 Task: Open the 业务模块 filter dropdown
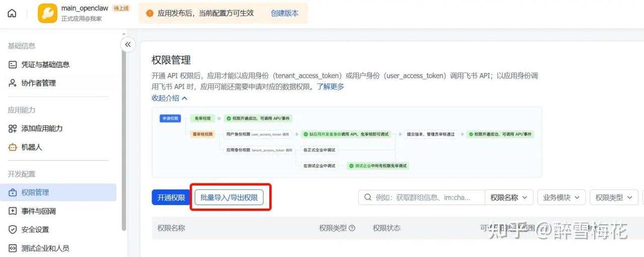[561, 198]
